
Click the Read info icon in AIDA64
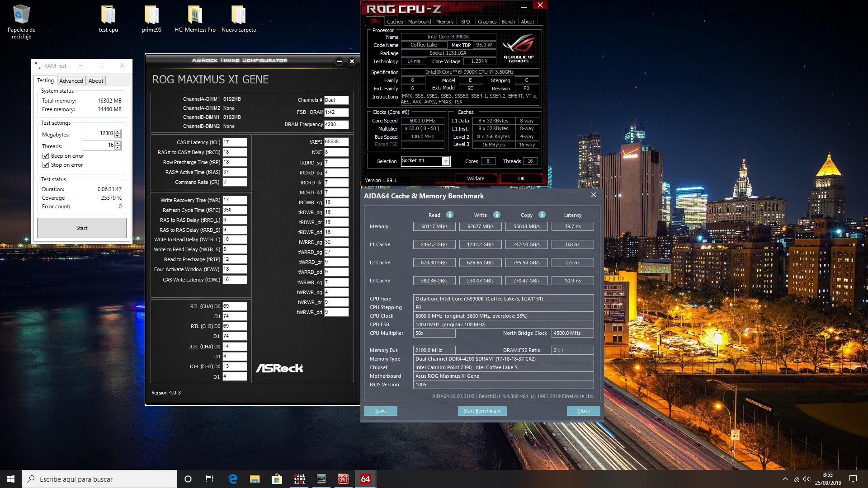tap(449, 215)
